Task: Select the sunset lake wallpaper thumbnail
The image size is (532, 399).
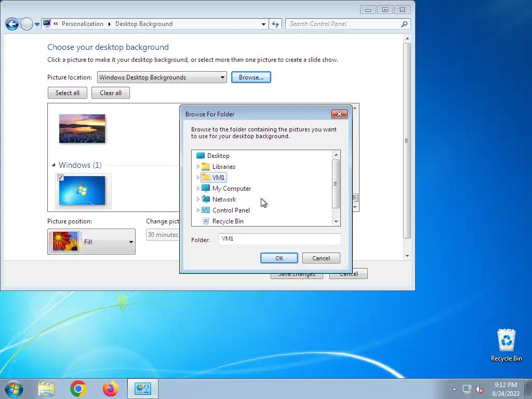Action: tap(82, 129)
